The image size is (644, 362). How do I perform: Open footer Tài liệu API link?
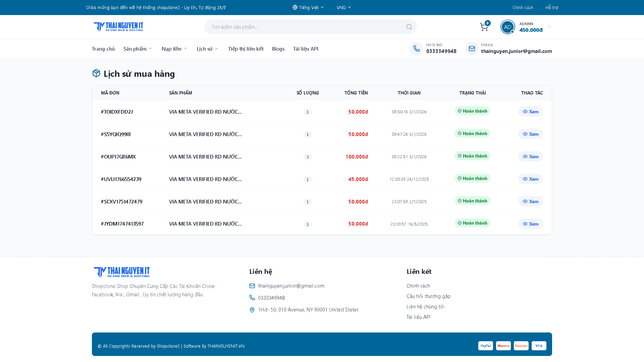point(418,317)
